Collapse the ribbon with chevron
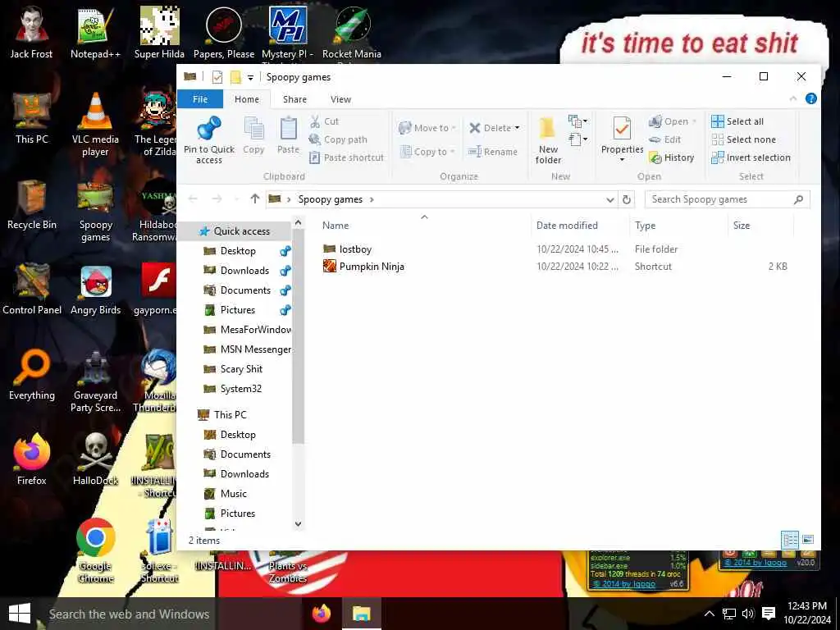The width and height of the screenshot is (840, 630). [793, 98]
